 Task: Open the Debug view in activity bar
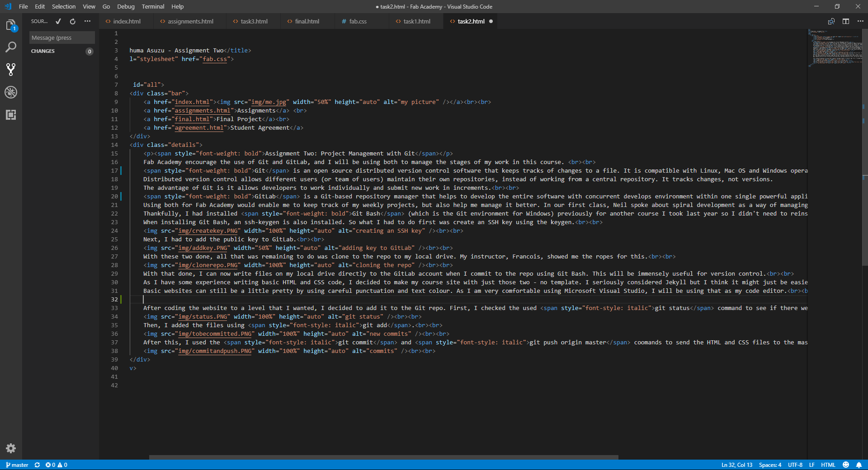(x=11, y=92)
